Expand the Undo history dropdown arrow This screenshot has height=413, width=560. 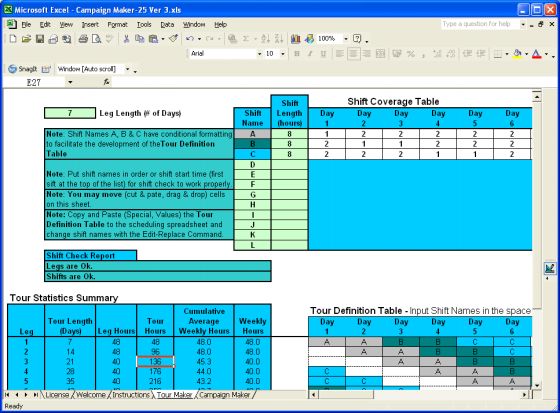pos(199,39)
